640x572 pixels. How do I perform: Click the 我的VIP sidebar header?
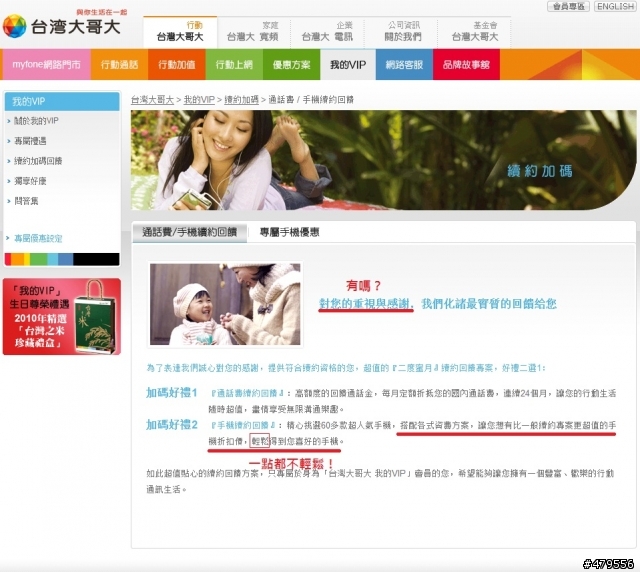(x=62, y=101)
